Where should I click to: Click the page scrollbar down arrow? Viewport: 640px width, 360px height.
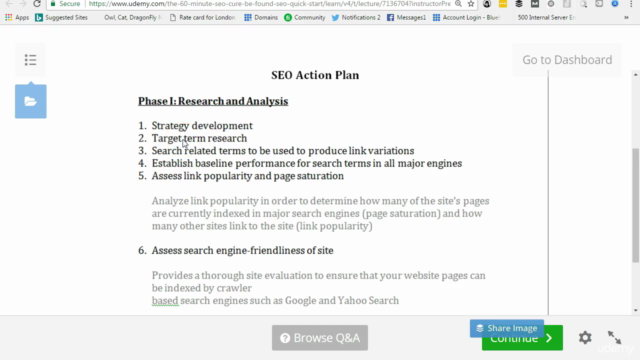636,310
